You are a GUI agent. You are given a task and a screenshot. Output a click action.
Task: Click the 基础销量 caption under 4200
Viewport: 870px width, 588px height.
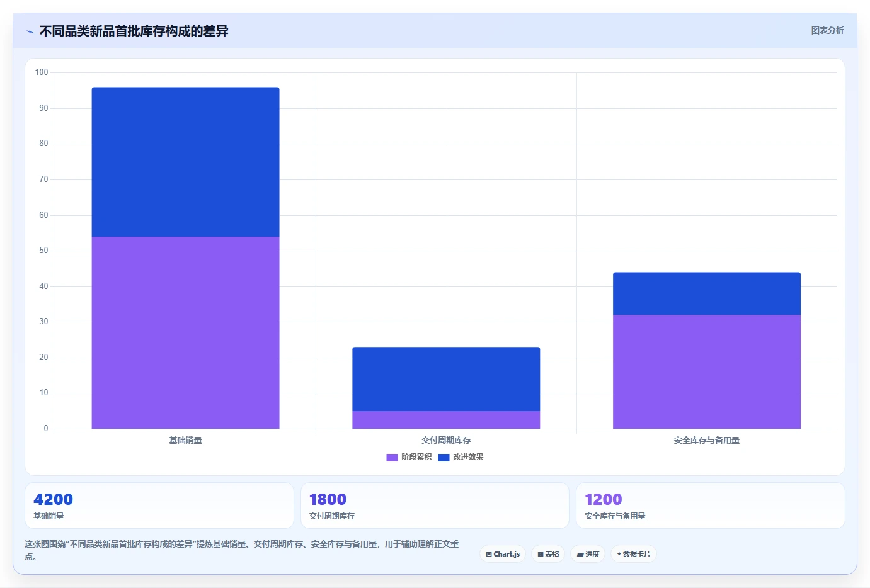coord(49,516)
